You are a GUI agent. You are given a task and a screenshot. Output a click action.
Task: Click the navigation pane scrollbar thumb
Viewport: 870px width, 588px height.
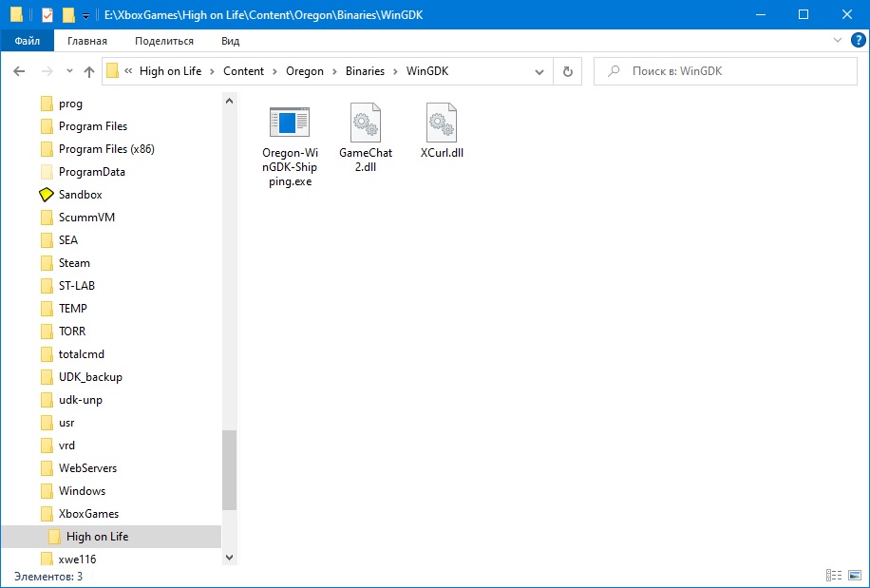pos(229,470)
